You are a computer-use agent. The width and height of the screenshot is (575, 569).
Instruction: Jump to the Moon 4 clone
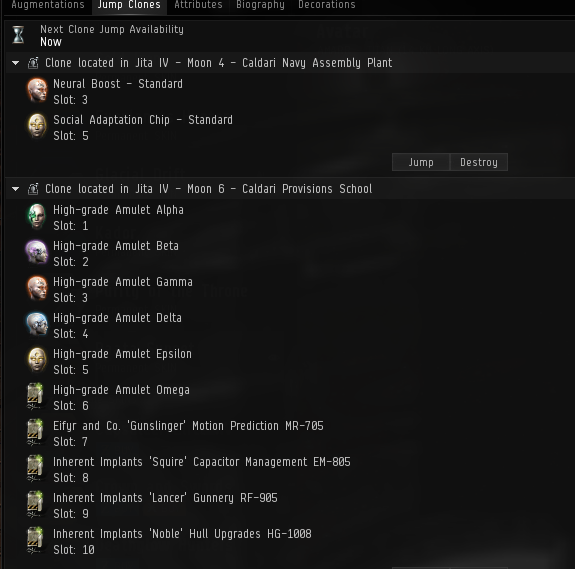click(x=421, y=162)
